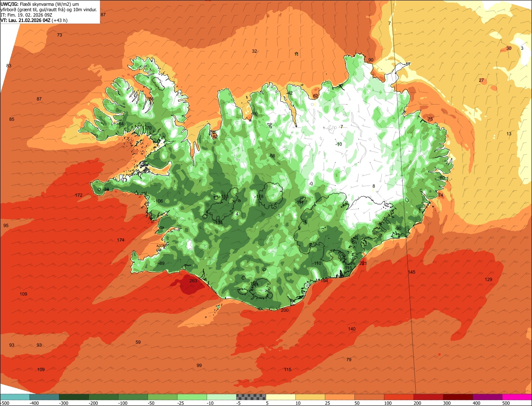Click the 145 value southeast of Iceland
Image resolution: width=532 pixels, height=406 pixels.
[x=411, y=272]
